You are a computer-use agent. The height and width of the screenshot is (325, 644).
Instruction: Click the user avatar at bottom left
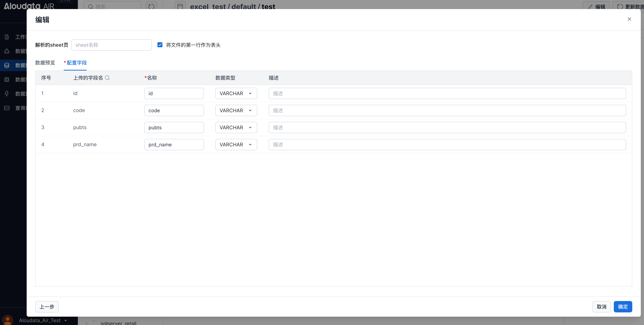pyautogui.click(x=7, y=320)
